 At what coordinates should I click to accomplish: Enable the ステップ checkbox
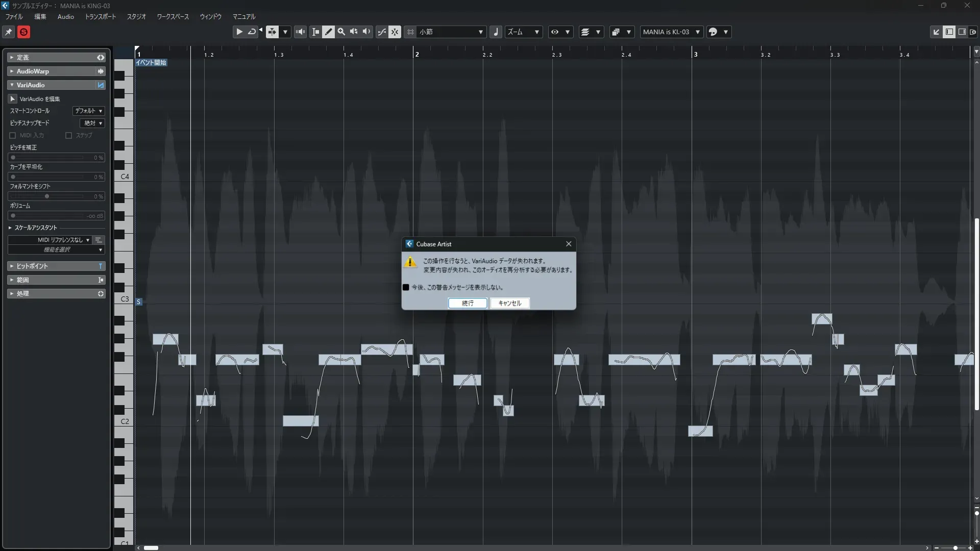coord(69,135)
